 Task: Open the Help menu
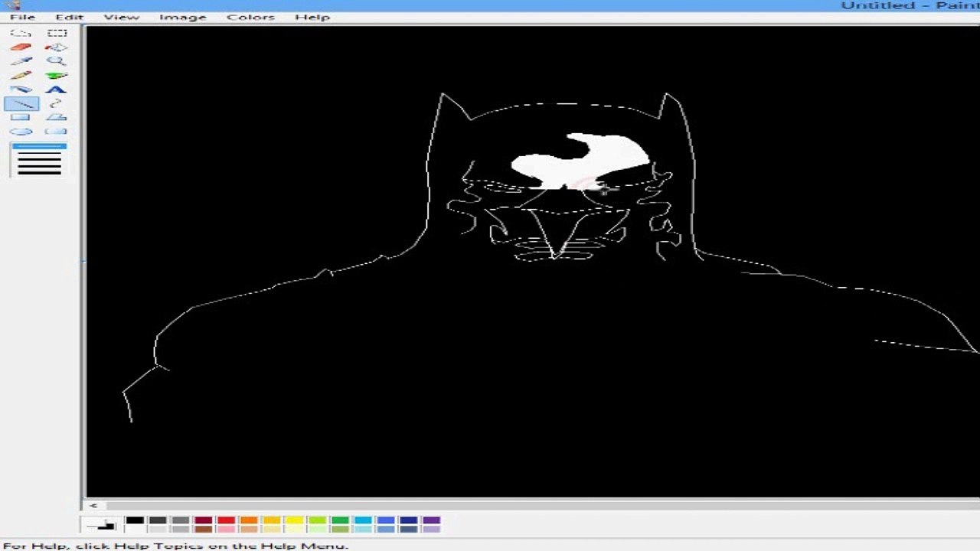[312, 17]
